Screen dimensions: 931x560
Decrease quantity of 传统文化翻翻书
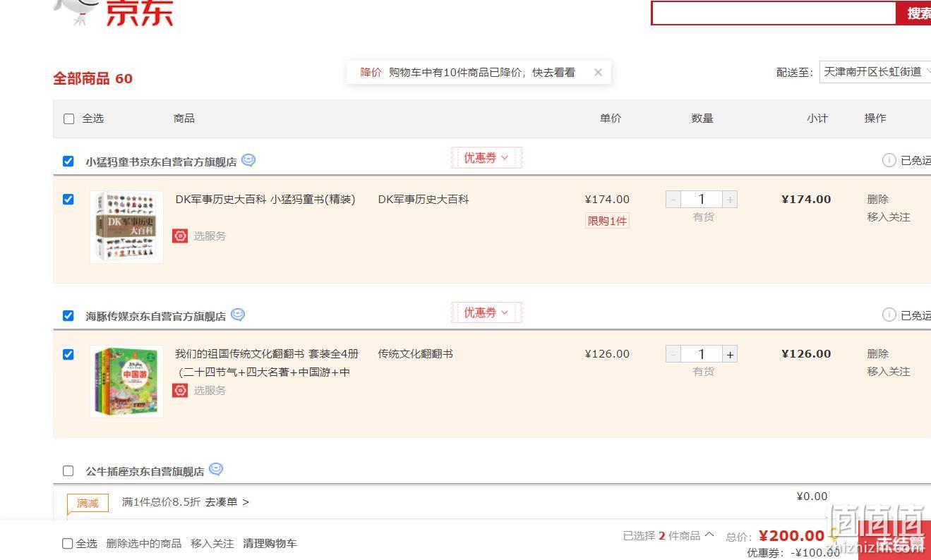click(673, 354)
